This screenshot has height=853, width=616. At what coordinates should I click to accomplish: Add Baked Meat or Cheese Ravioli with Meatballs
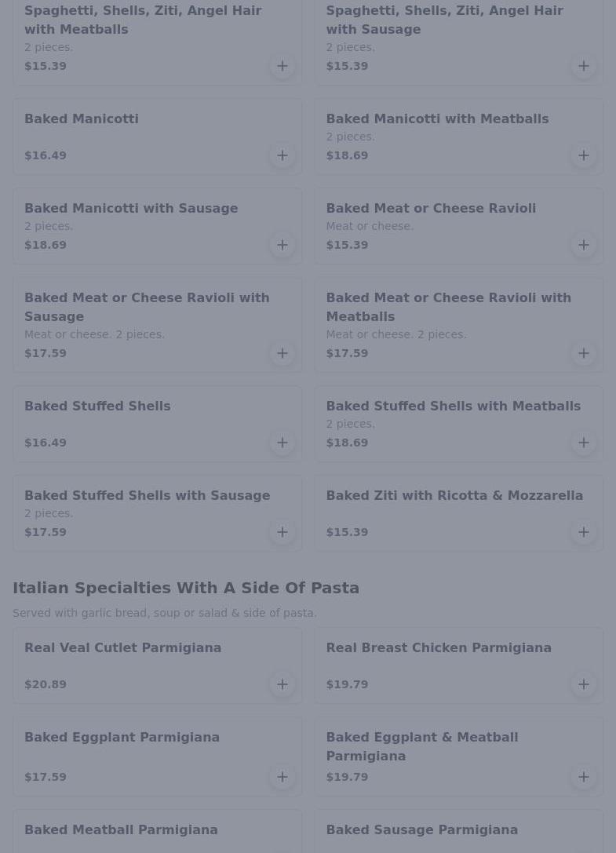click(x=583, y=353)
